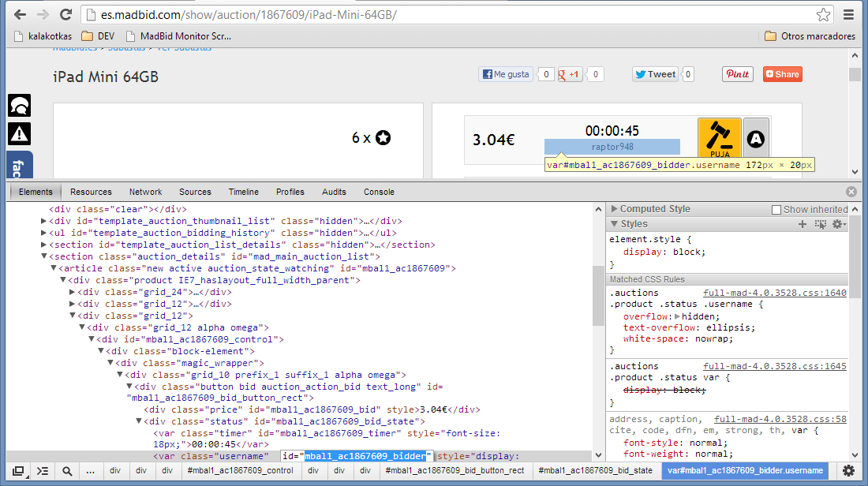
Task: Click the red Share button
Action: click(x=782, y=74)
